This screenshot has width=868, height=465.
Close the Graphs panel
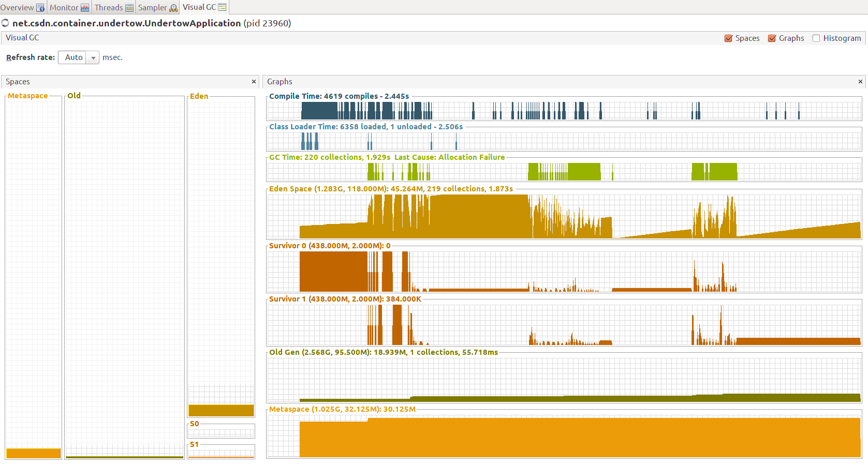coord(860,82)
